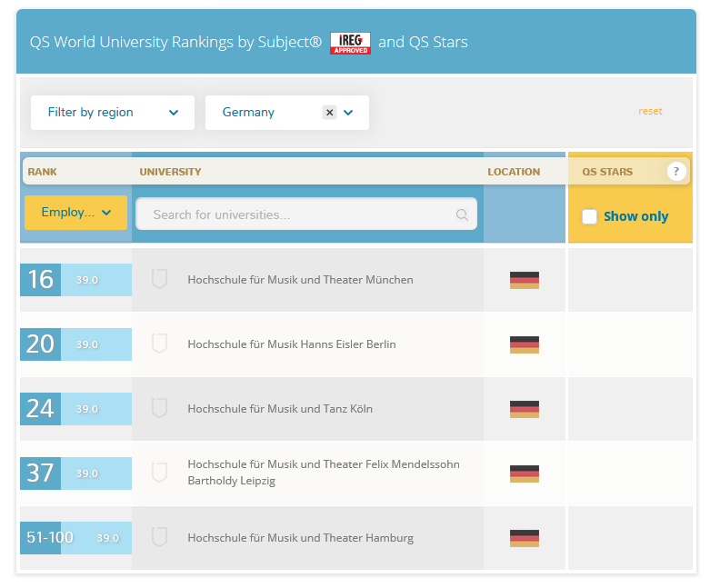The image size is (710, 588).
Task: Open the QS Stars help question mark
Action: pos(676,171)
